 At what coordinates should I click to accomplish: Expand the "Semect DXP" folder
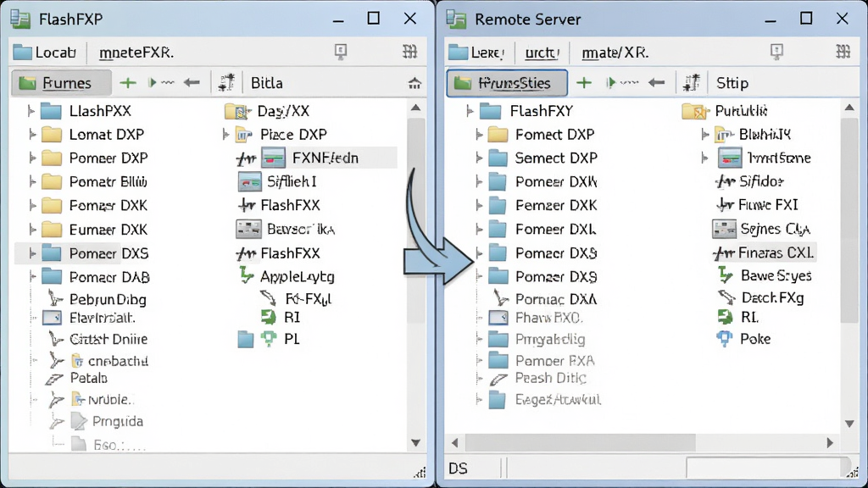480,158
